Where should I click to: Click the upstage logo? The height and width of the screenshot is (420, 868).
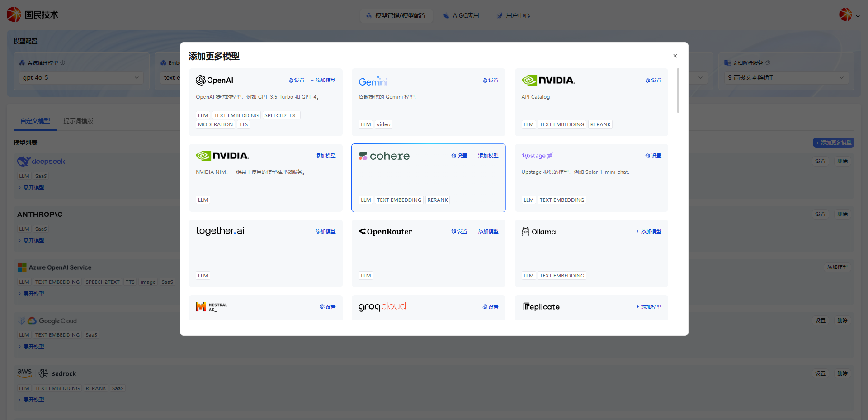click(537, 156)
